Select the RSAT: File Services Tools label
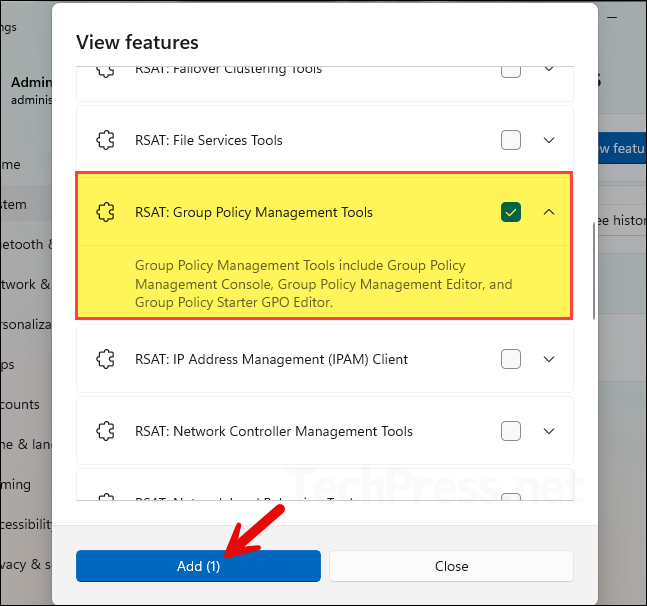Screen dimensions: 647x606 pyautogui.click(x=209, y=140)
